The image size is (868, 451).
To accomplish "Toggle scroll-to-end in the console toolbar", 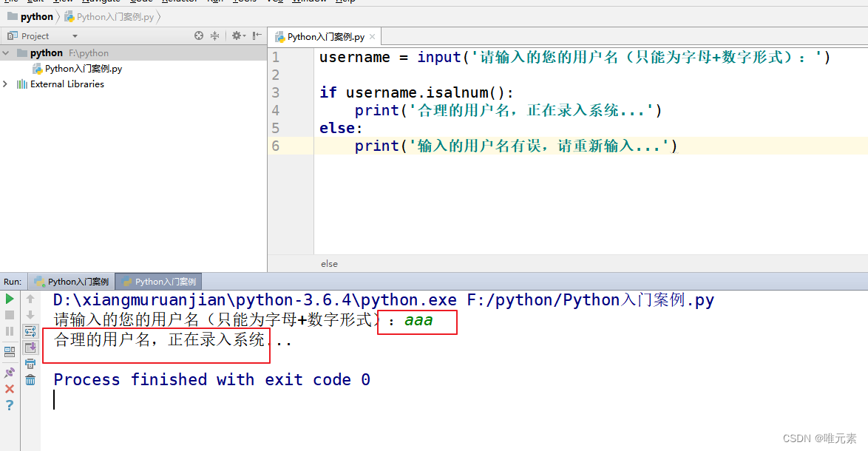I will pos(30,347).
